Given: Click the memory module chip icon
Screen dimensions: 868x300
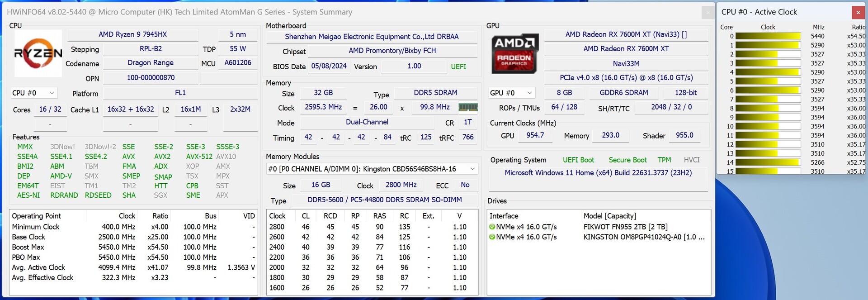Looking at the screenshot, I should tap(468, 107).
